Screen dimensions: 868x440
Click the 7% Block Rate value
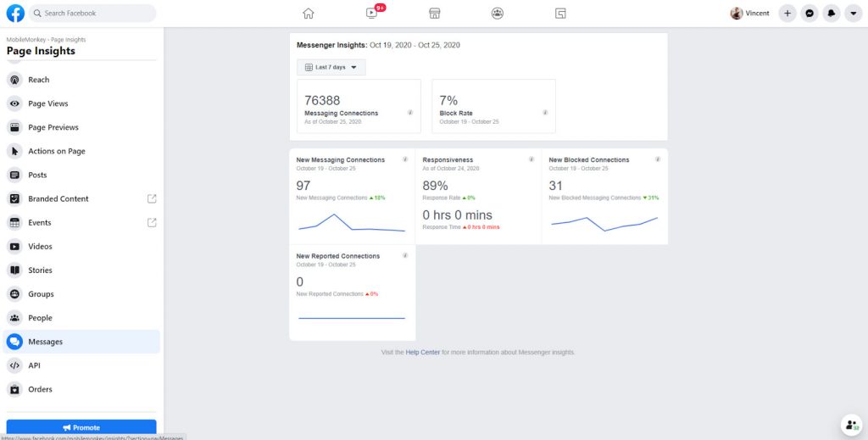click(x=448, y=101)
